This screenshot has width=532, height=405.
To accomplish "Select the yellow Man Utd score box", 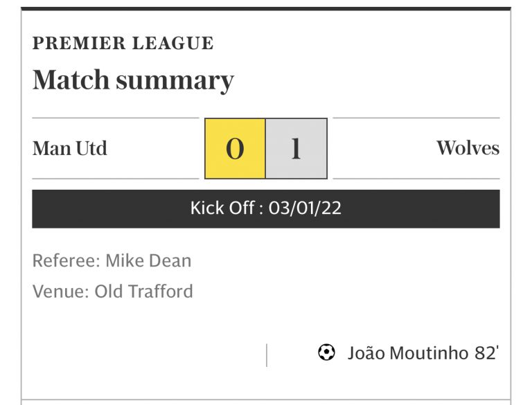I will [x=235, y=149].
